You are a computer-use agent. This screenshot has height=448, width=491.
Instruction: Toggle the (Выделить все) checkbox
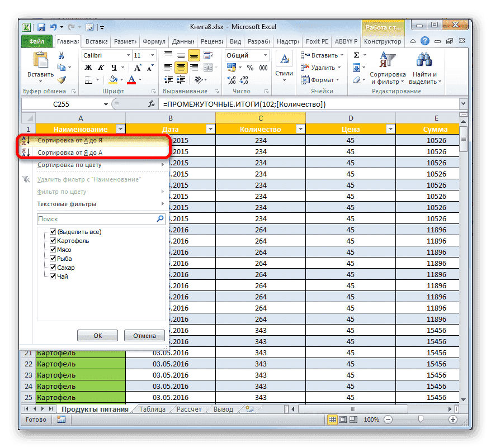(52, 232)
